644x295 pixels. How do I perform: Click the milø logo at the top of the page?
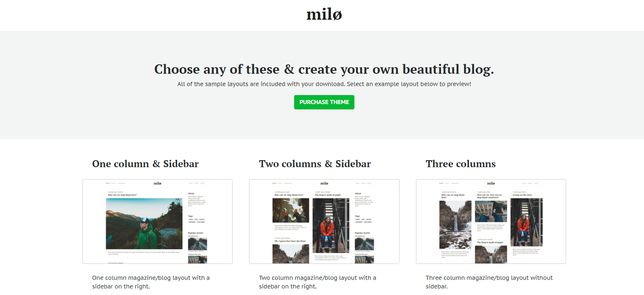coord(324,14)
